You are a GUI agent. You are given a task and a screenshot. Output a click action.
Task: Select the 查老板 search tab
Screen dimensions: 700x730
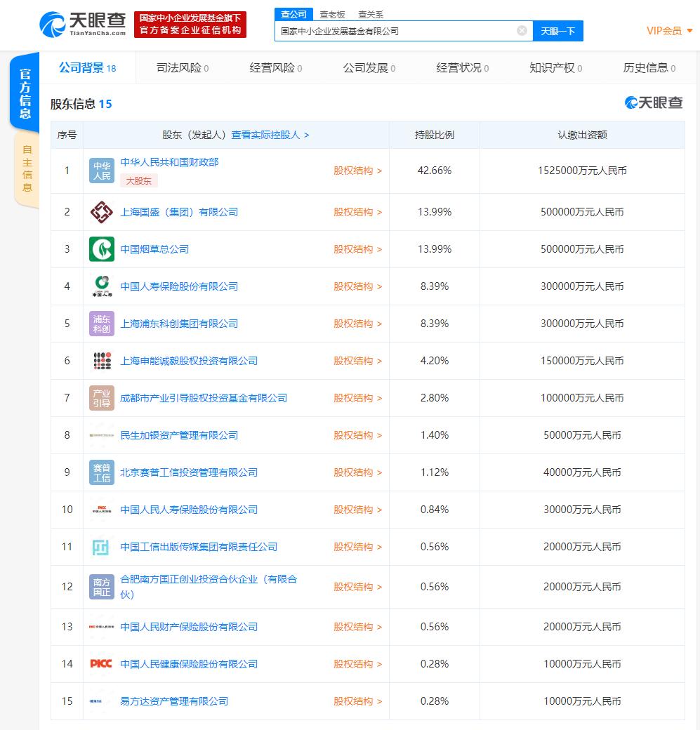[332, 14]
